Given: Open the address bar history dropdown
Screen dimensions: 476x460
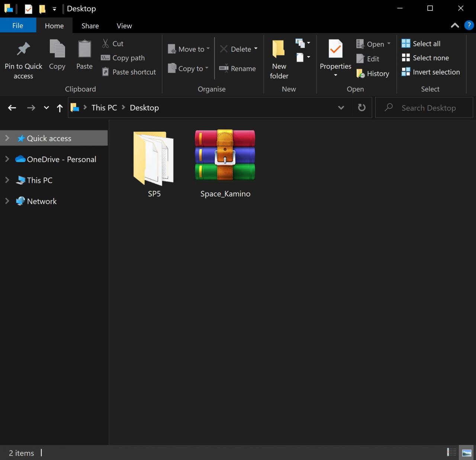Looking at the screenshot, I should (x=341, y=108).
